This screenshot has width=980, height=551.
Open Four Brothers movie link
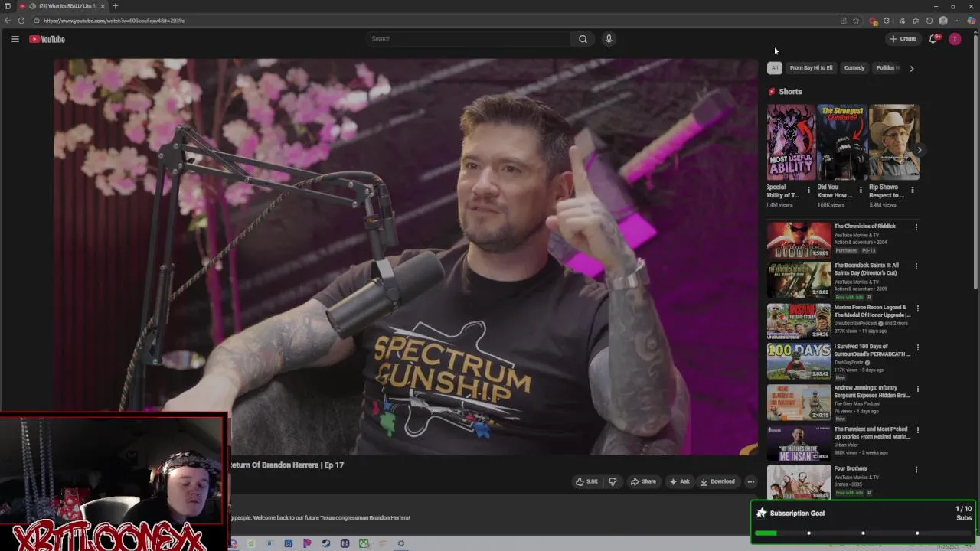[x=851, y=468]
